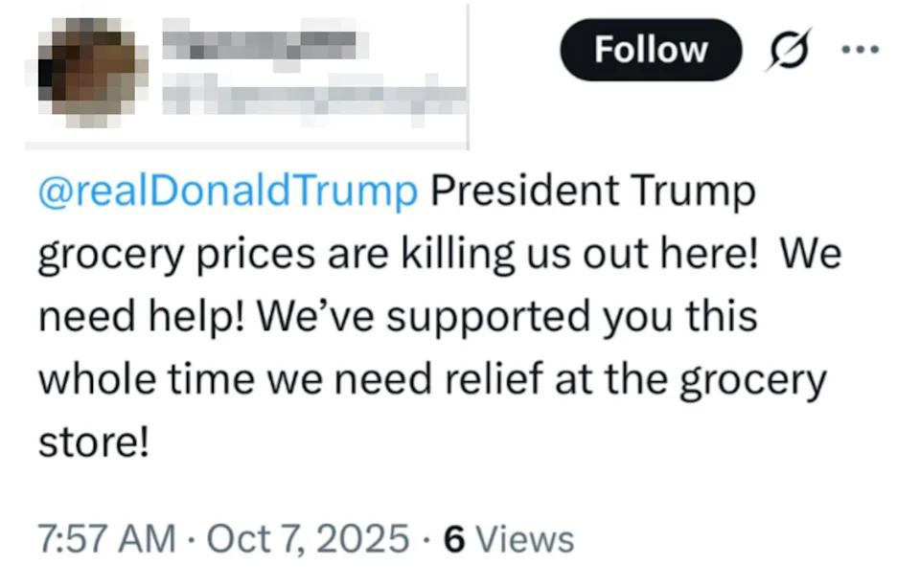The height and width of the screenshot is (588, 920).
Task: Click the tweet body text
Action: (x=431, y=316)
